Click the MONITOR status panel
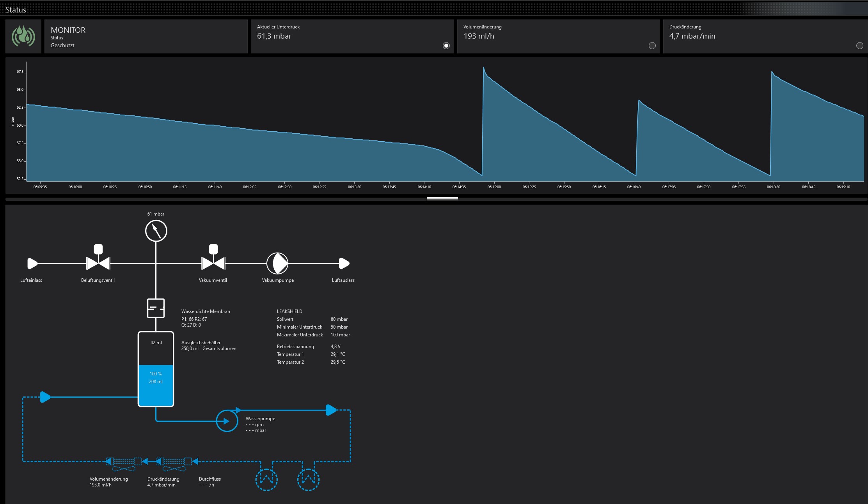The image size is (868, 504). pyautogui.click(x=146, y=36)
